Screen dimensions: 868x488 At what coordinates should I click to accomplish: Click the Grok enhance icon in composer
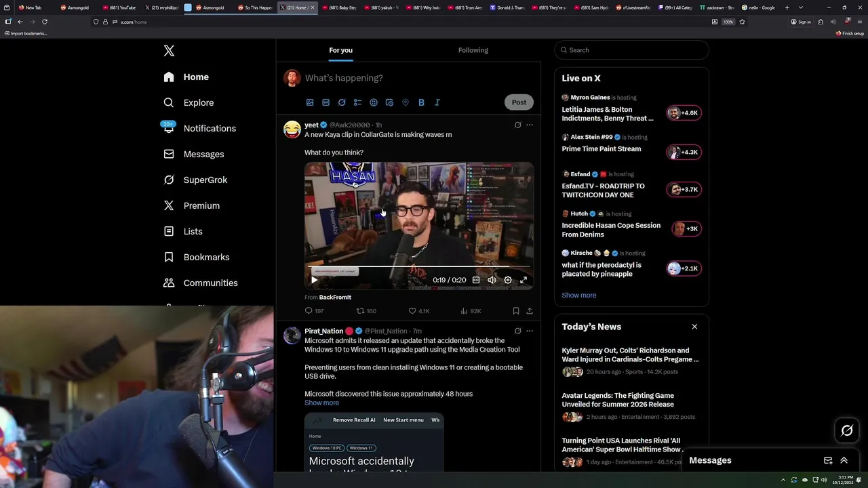342,102
